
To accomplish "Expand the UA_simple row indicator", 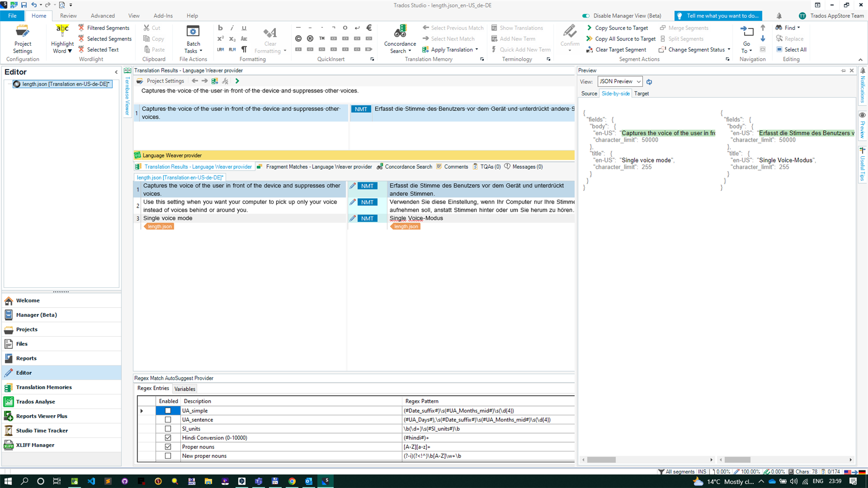I will point(142,411).
